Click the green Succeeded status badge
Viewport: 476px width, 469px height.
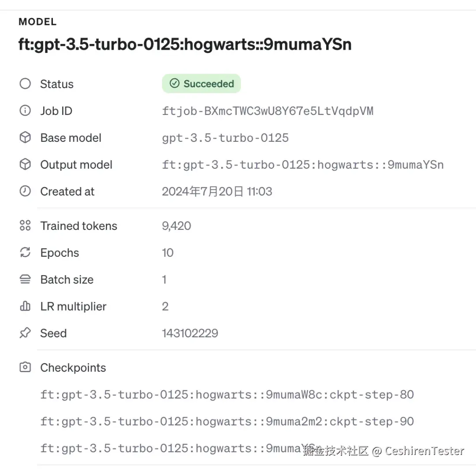tap(201, 84)
